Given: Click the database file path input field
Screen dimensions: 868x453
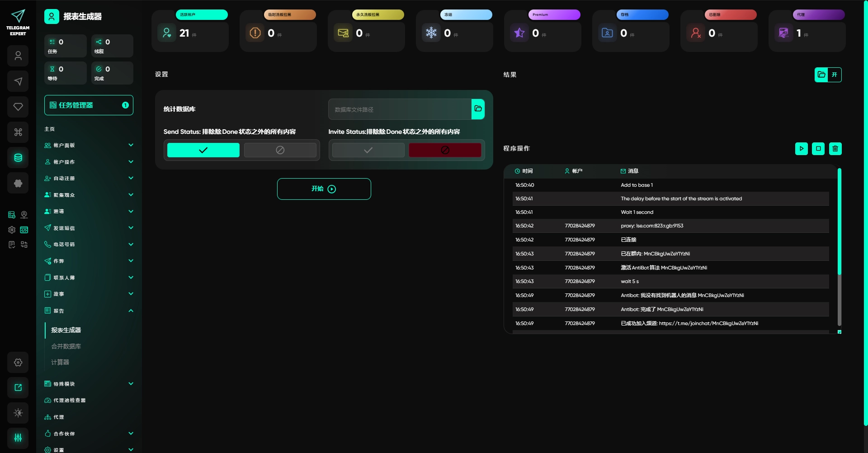Looking at the screenshot, I should (x=400, y=109).
